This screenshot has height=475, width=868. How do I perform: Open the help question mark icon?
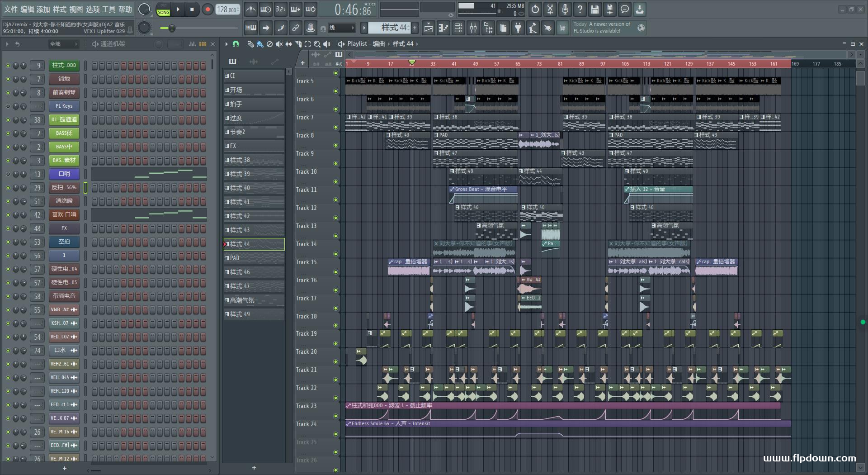coord(580,9)
